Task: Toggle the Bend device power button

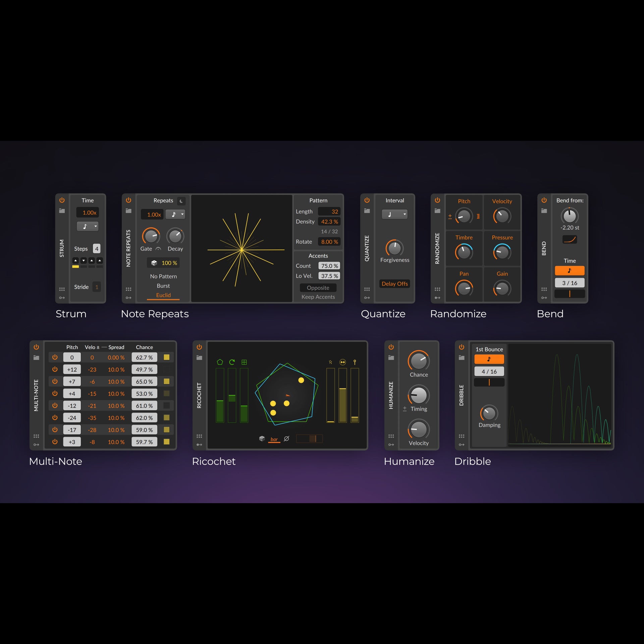Action: 544,200
